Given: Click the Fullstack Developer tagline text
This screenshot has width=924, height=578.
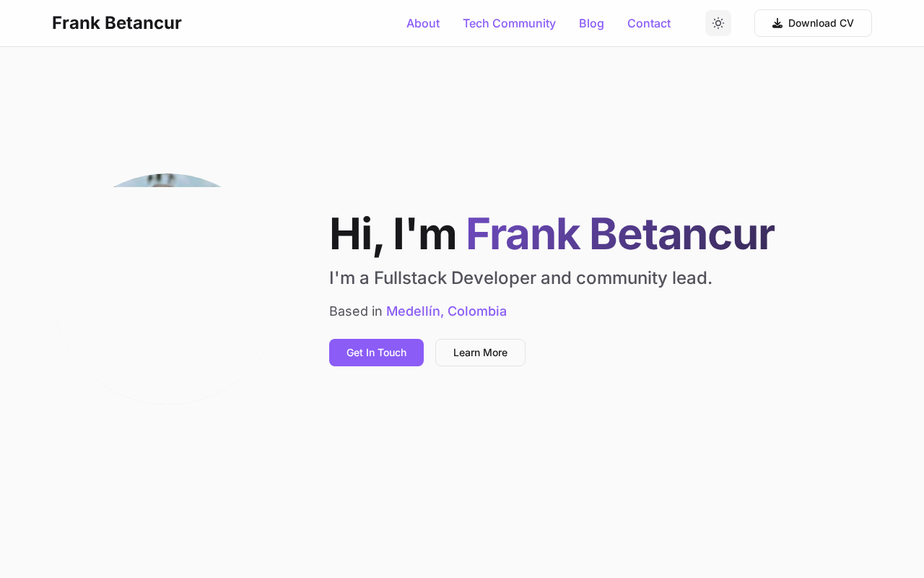Looking at the screenshot, I should (x=520, y=278).
